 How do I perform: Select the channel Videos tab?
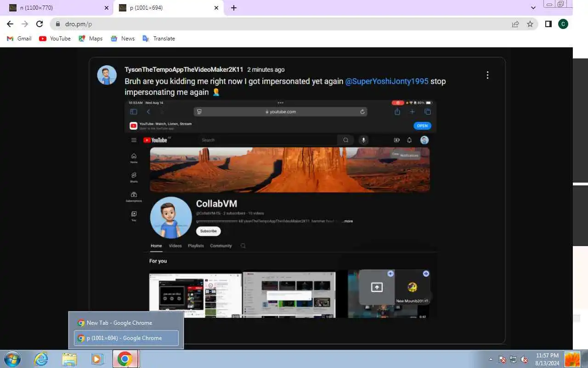tap(175, 246)
